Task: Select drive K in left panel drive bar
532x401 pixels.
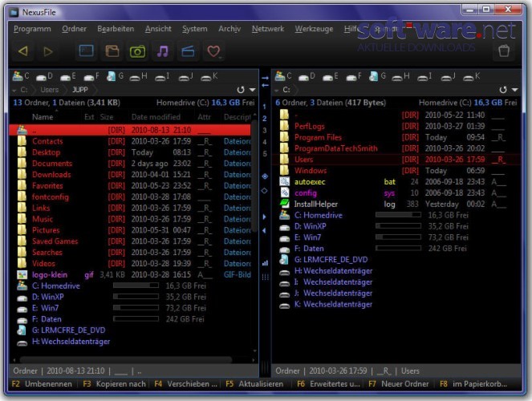Action: point(209,76)
